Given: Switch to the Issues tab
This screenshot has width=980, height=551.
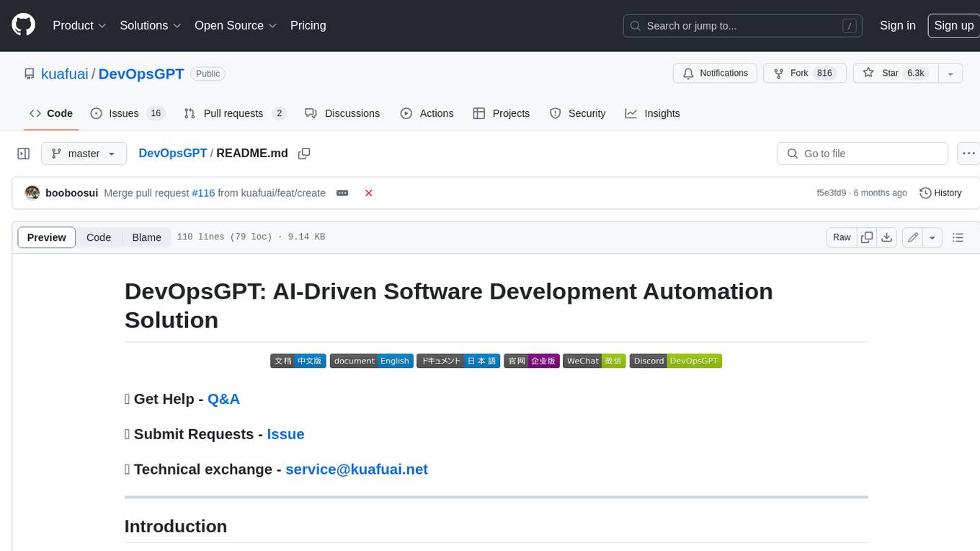Looking at the screenshot, I should pyautogui.click(x=128, y=113).
